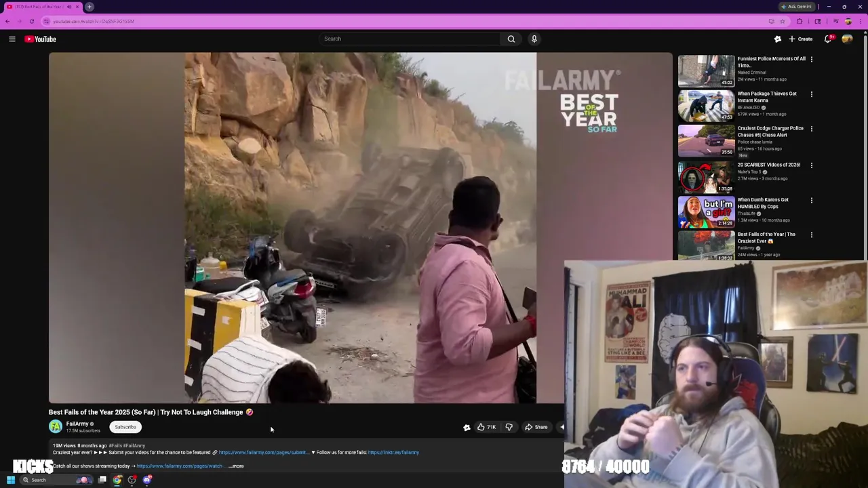Image resolution: width=868 pixels, height=488 pixels.
Task: Click the search magnifier button
Action: [511, 39]
